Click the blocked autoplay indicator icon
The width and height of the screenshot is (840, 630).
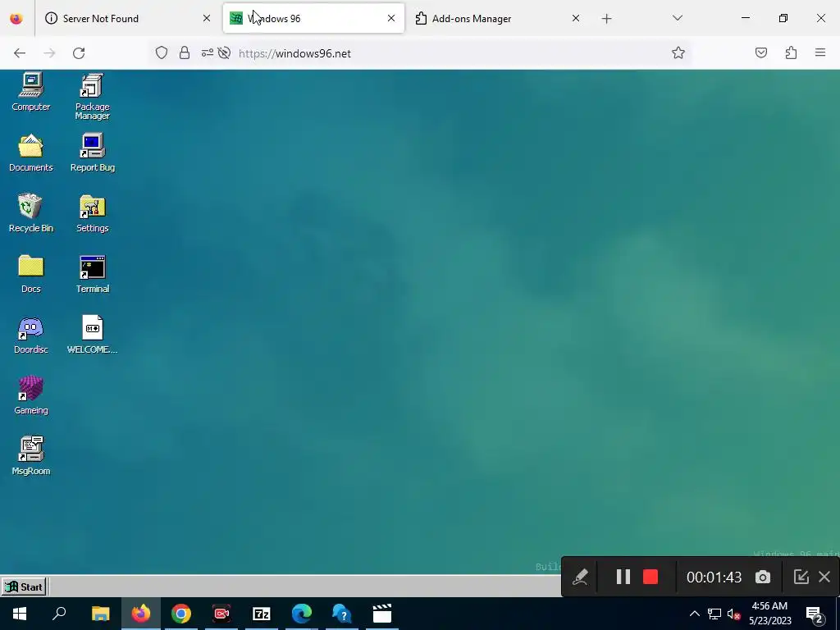click(225, 52)
